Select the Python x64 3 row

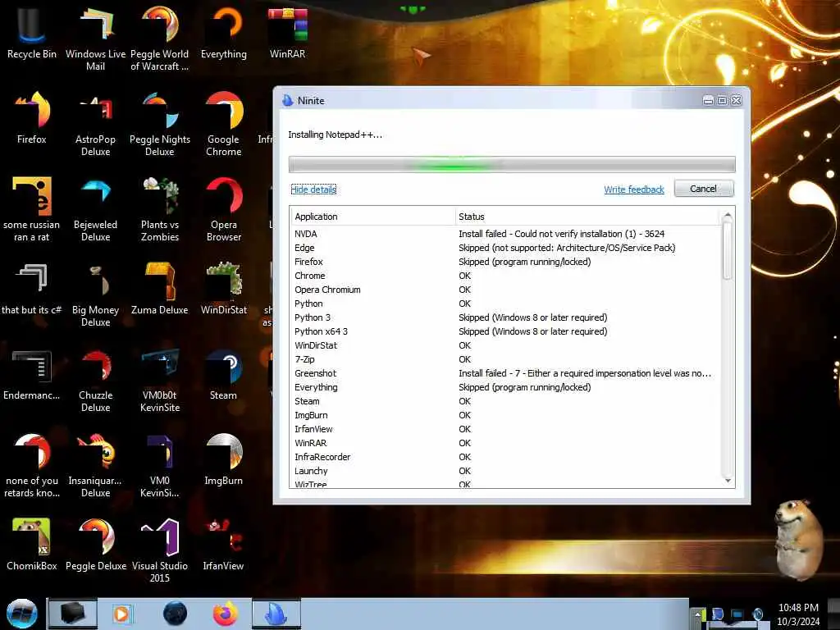tap(505, 331)
